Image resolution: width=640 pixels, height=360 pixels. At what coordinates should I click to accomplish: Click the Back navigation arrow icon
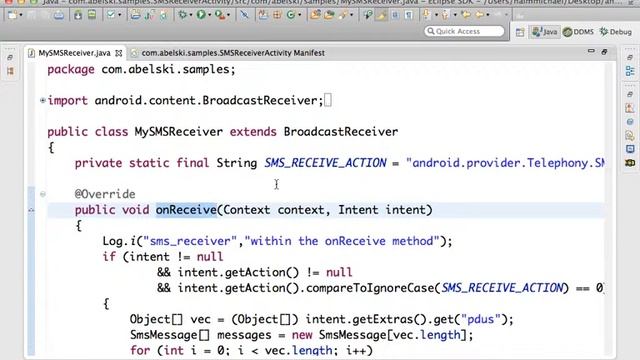click(x=480, y=15)
